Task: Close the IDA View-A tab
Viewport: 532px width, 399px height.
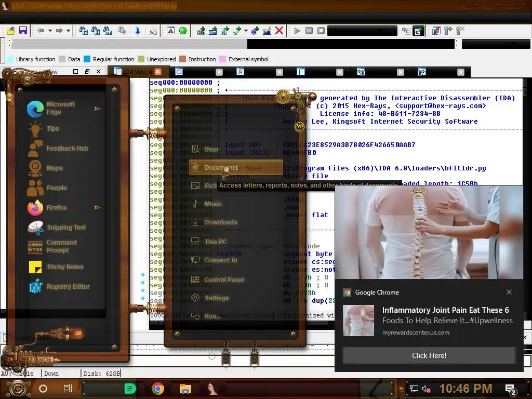Action: [x=158, y=72]
